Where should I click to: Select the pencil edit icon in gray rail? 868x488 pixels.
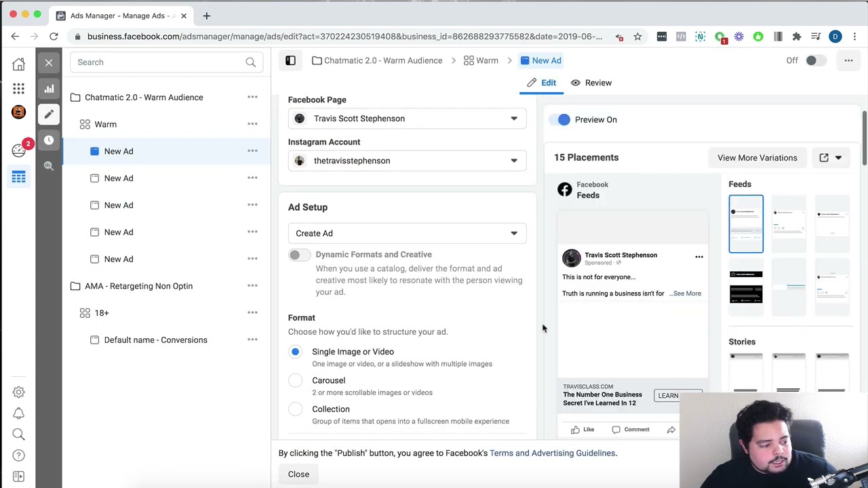click(x=49, y=114)
